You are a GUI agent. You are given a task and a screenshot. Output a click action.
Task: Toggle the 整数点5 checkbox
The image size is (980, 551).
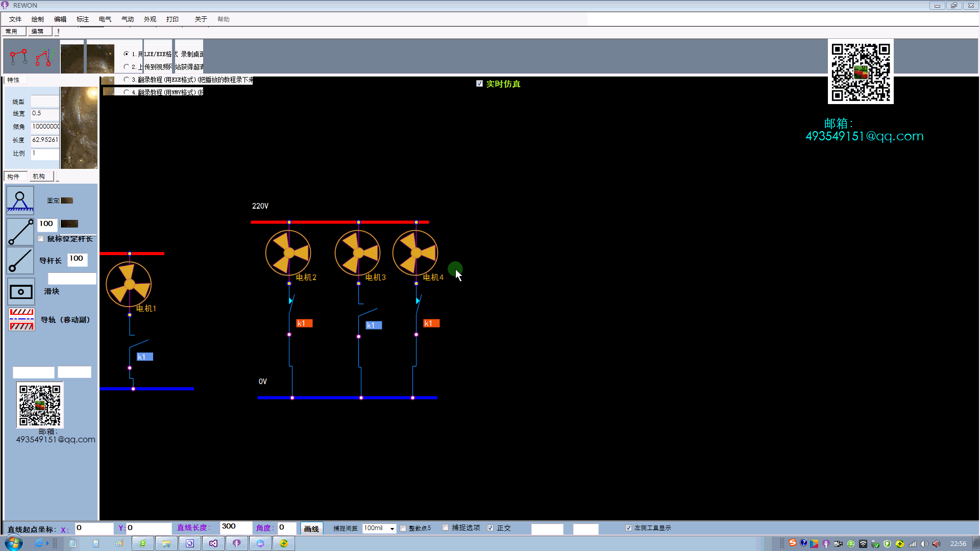403,528
